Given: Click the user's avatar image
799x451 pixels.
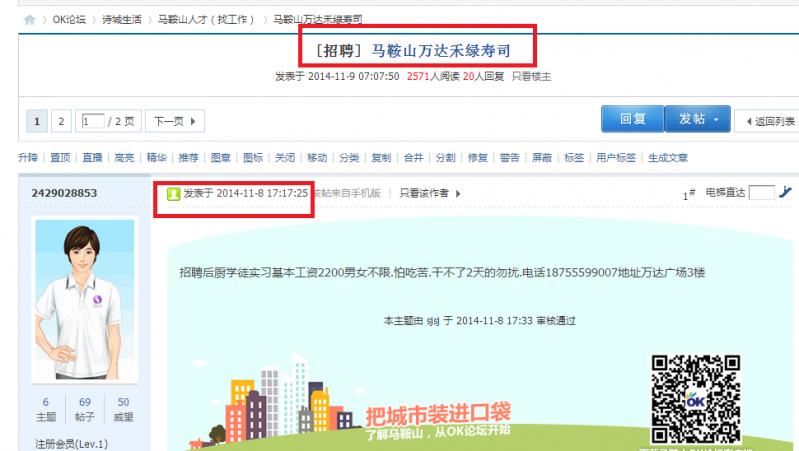Looking at the screenshot, I should click(x=85, y=300).
